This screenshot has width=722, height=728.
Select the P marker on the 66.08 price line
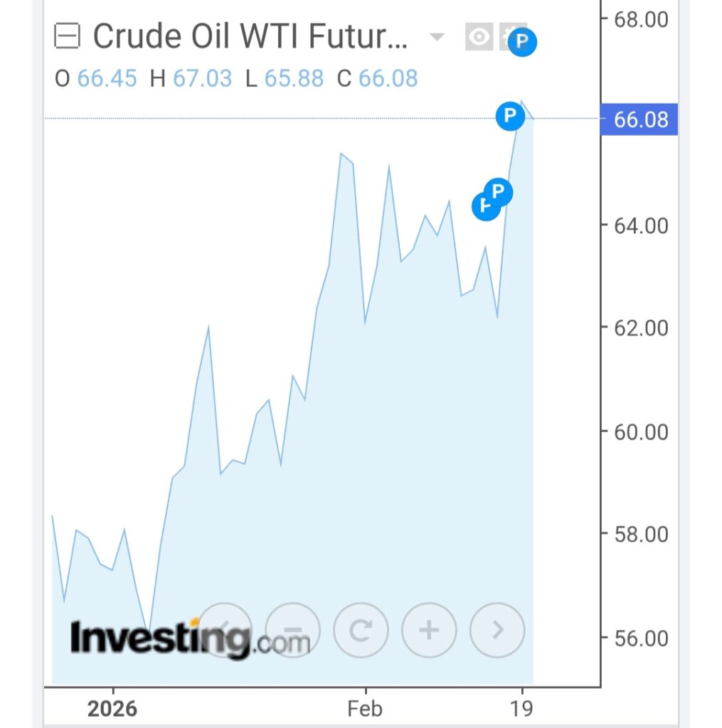coord(509,115)
